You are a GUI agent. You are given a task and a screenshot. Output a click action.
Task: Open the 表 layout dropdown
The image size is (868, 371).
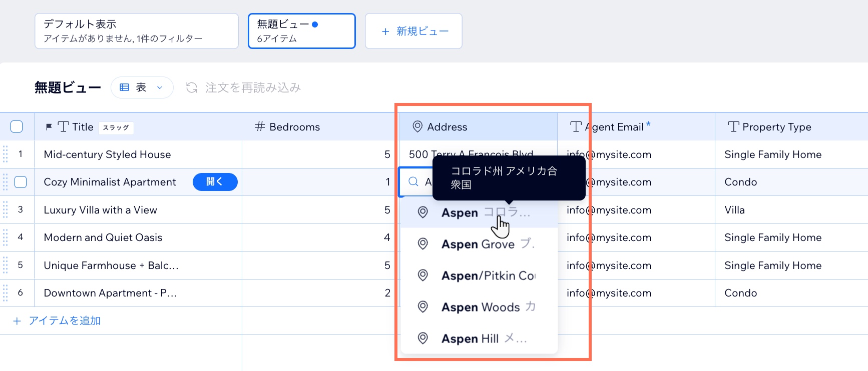pos(142,88)
